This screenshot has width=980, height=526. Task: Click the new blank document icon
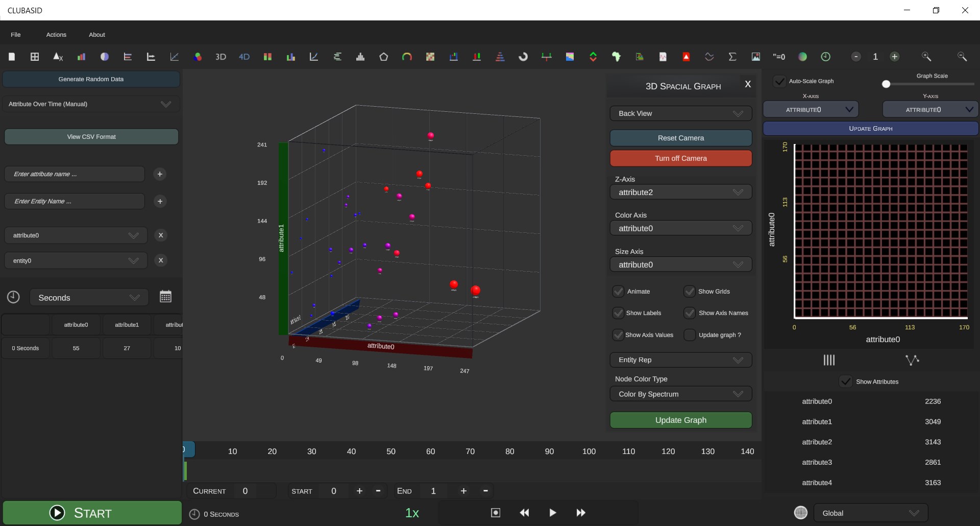pos(12,57)
